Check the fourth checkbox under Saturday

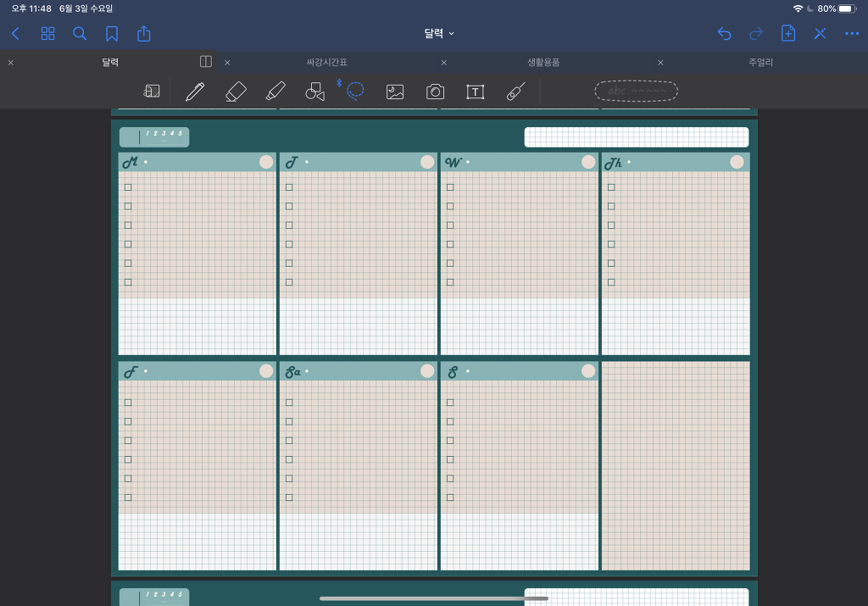[289, 459]
